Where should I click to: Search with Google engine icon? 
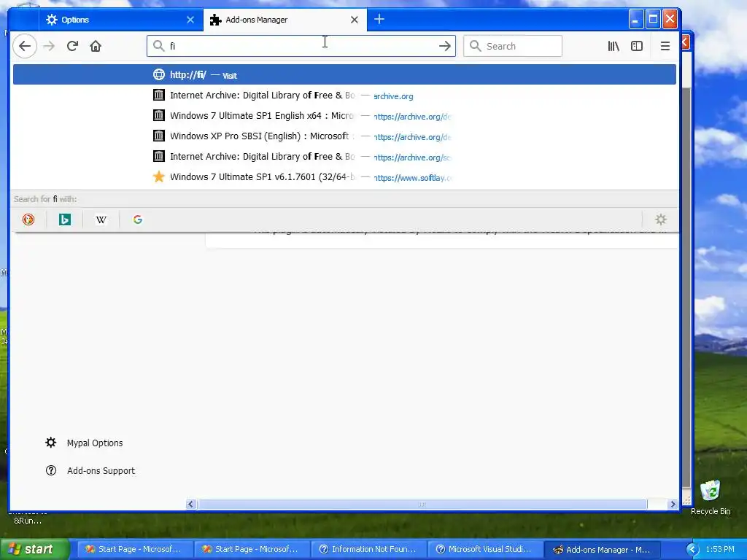pos(138,219)
